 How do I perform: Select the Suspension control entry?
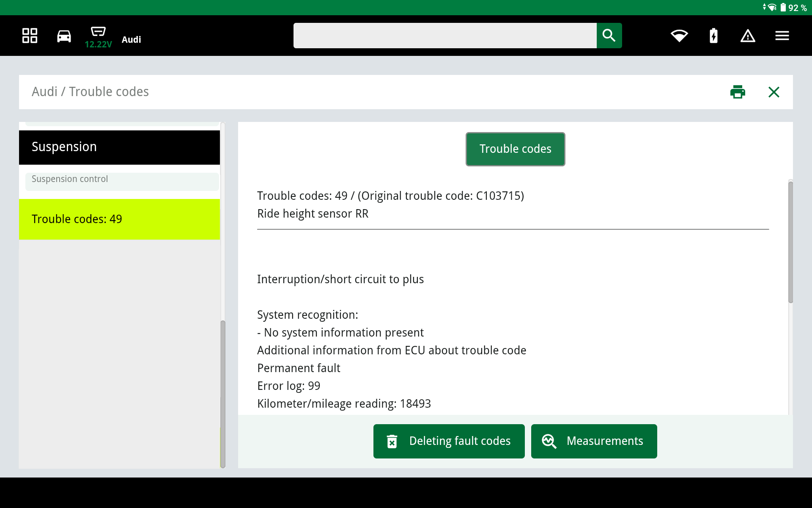click(122, 179)
